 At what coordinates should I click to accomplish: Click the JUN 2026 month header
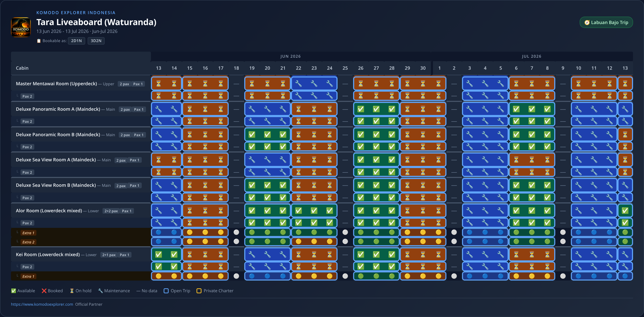(291, 56)
